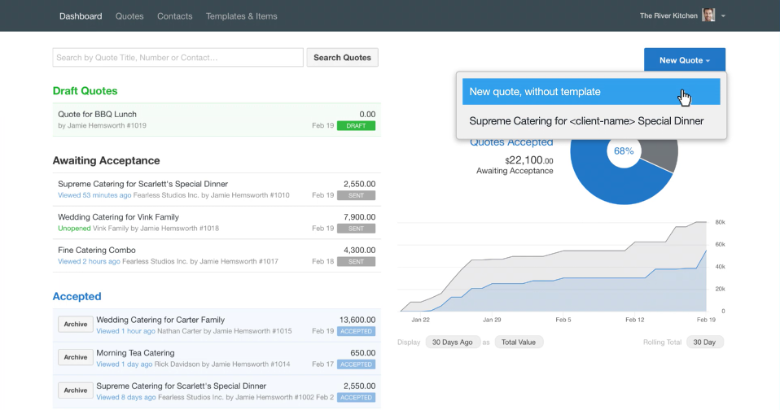Click ACCEPTED badge on Morning Tea Catering
The image size is (780, 410).
point(356,365)
